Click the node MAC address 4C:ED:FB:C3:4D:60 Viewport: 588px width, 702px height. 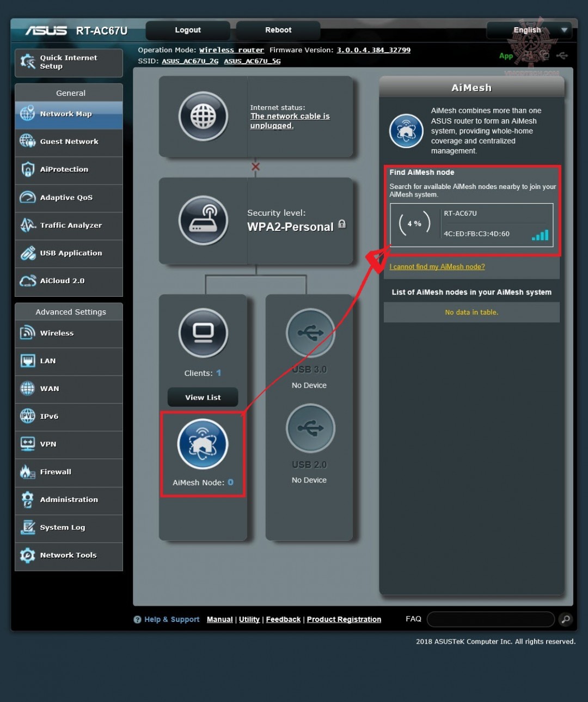(476, 234)
